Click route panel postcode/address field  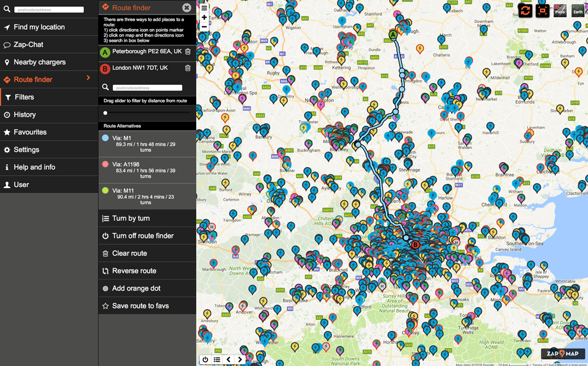click(x=148, y=88)
